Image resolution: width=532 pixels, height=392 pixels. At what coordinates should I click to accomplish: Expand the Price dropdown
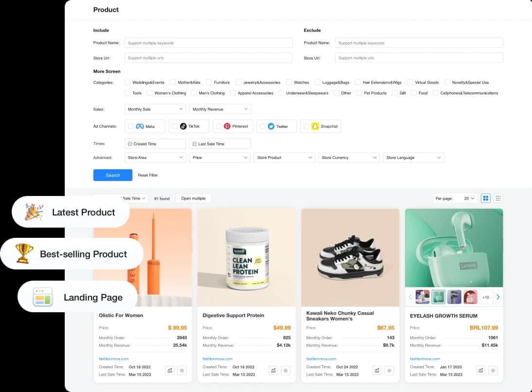coord(220,158)
